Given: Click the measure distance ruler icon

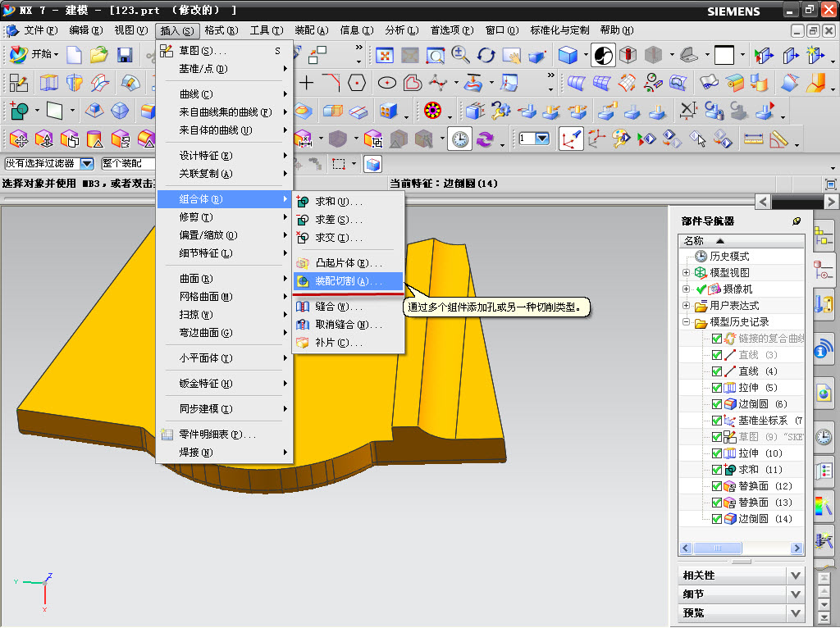Looking at the screenshot, I should 753,139.
